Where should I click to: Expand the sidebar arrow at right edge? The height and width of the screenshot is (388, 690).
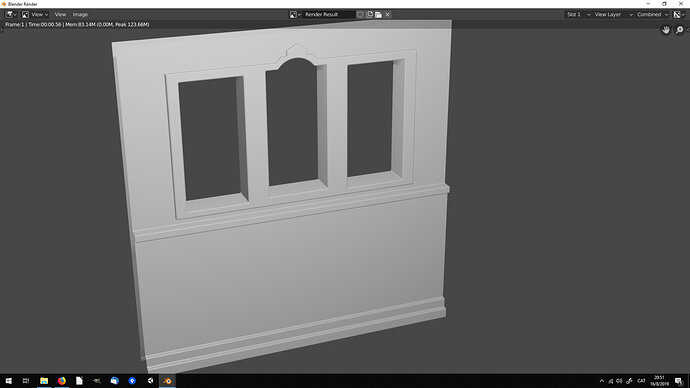tap(688, 30)
